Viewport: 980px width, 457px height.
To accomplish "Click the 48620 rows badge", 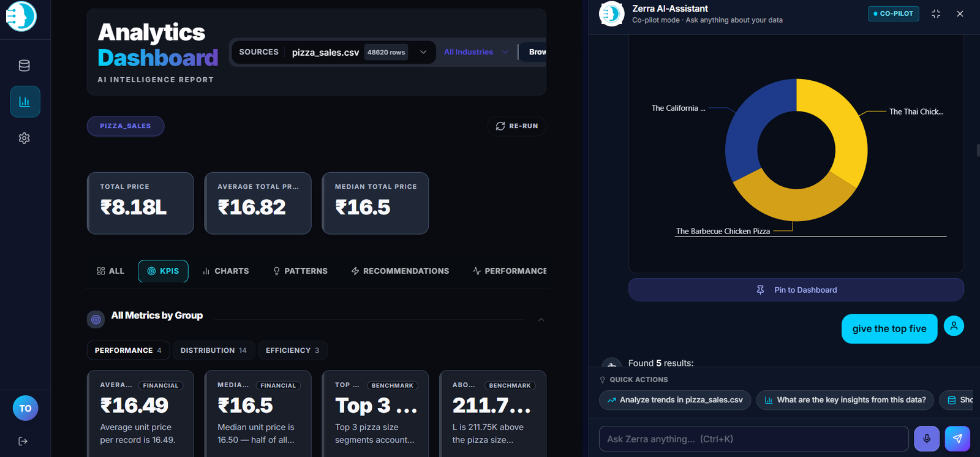I will click(386, 52).
